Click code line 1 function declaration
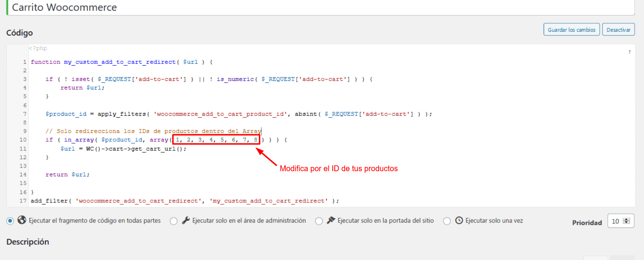 click(122, 62)
